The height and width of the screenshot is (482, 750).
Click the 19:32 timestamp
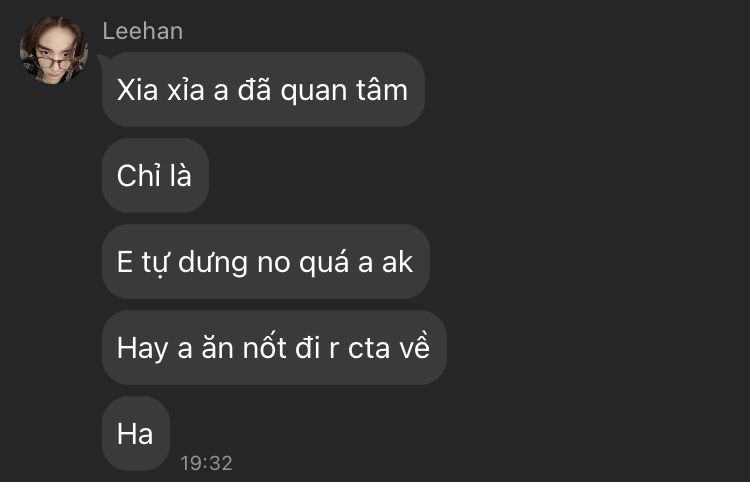tap(207, 463)
